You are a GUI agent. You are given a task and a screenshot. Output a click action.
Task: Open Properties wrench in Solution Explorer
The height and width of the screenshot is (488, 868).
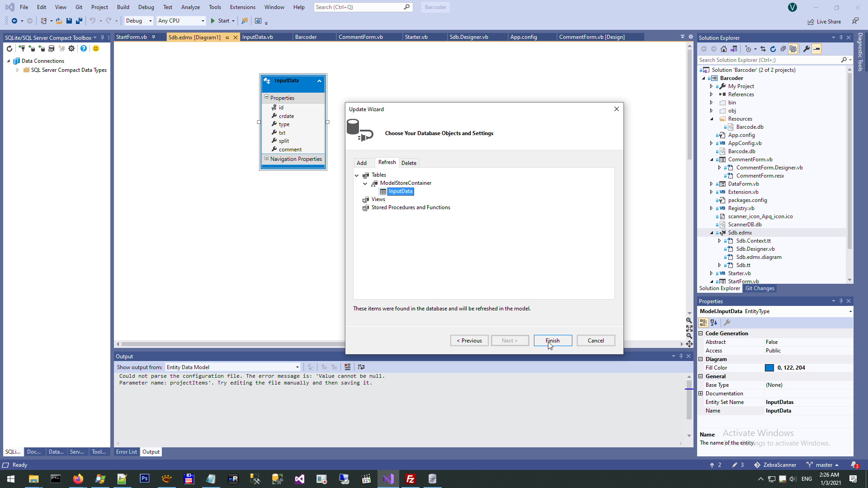807,49
